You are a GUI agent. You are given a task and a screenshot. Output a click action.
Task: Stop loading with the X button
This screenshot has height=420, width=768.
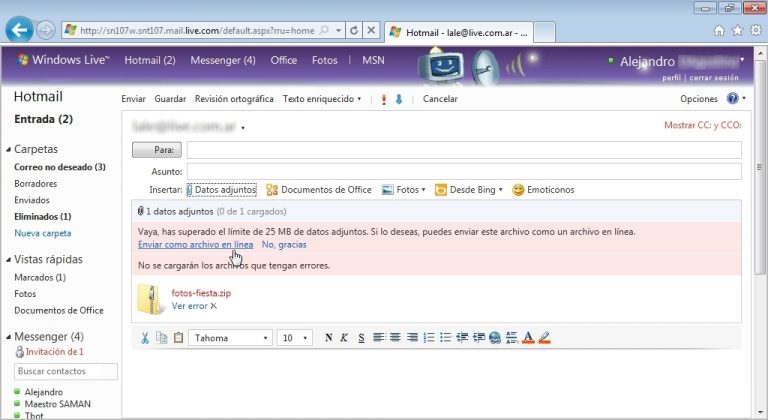coord(371,30)
